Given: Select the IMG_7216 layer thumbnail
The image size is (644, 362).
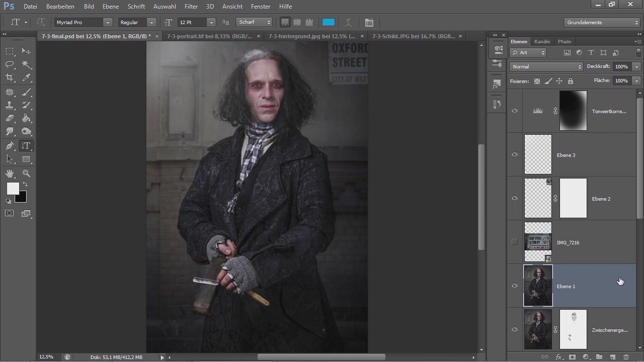Looking at the screenshot, I should point(538,242).
